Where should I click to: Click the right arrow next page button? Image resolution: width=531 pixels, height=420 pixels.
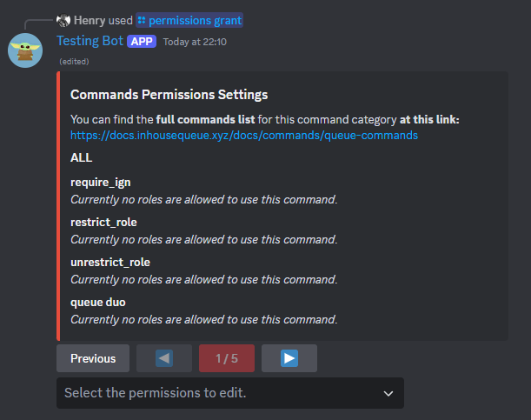(289, 358)
